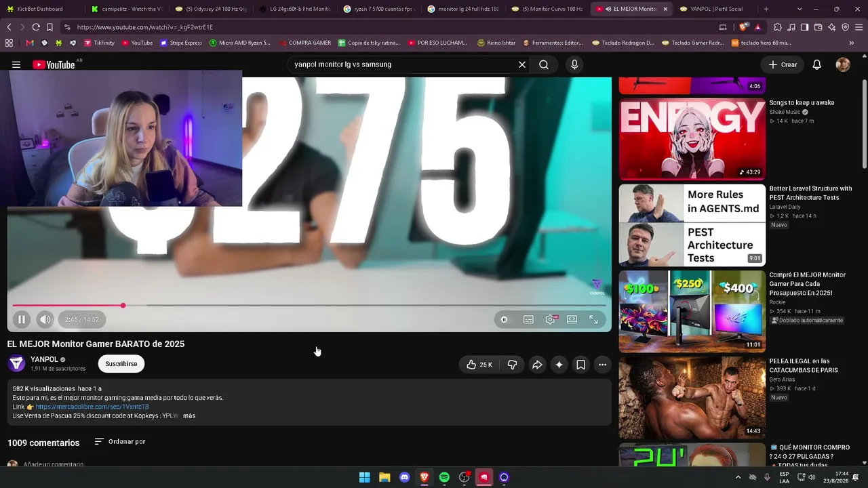Pause the video with the player pause button
Viewport: 868px width, 488px height.
coord(21,319)
